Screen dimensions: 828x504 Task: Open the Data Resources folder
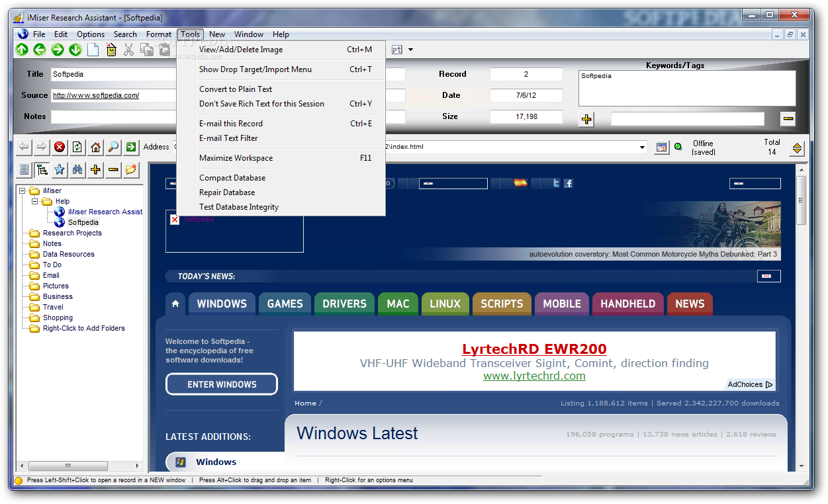coord(68,254)
